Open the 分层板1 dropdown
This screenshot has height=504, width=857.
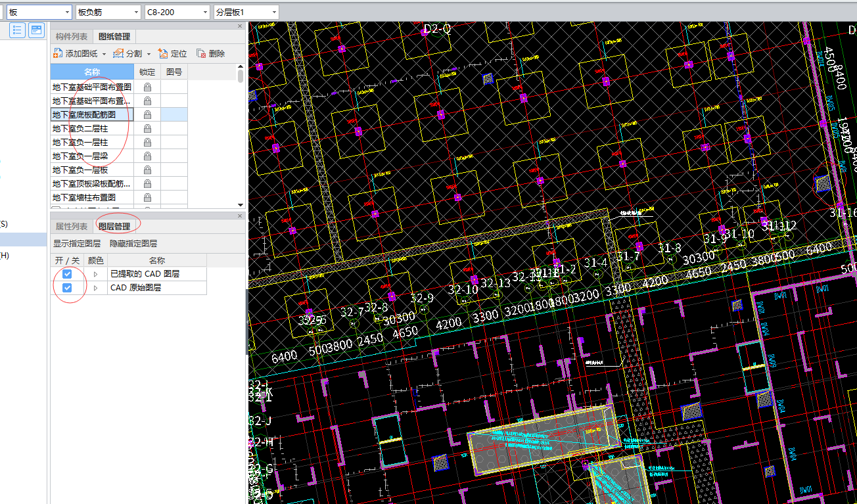[273, 12]
